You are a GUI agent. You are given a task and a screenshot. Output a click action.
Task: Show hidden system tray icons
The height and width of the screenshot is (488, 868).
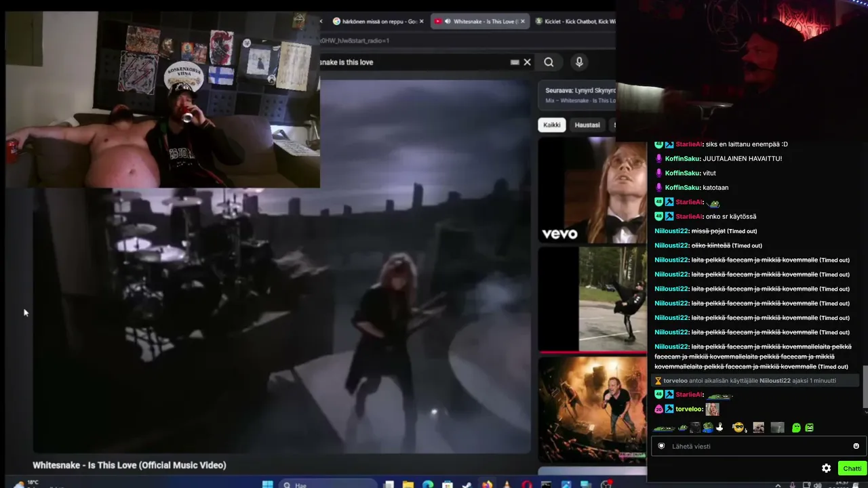pyautogui.click(x=777, y=485)
